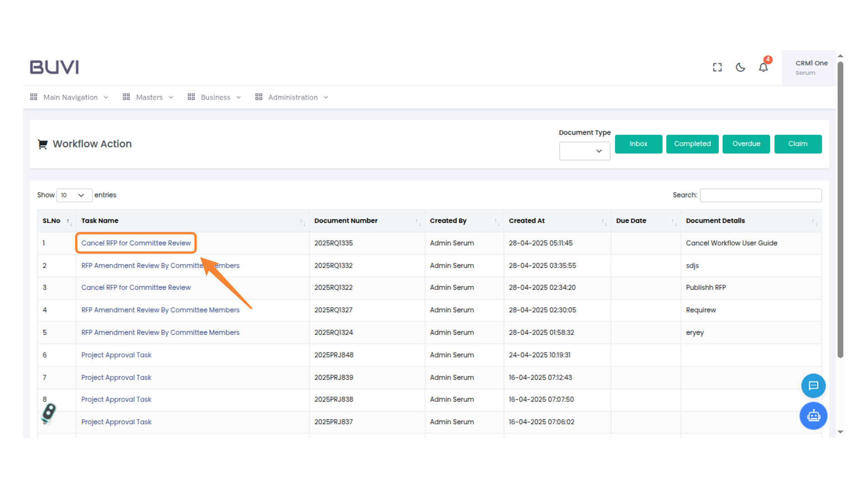This screenshot has height=488, width=868.
Task: Sort by SL.No column arrows
Action: coord(69,221)
